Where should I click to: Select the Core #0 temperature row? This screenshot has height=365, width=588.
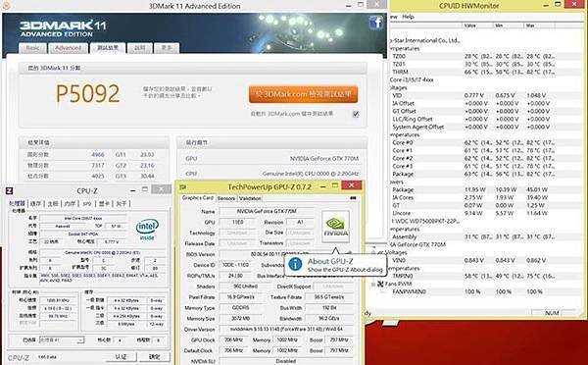coord(473,142)
